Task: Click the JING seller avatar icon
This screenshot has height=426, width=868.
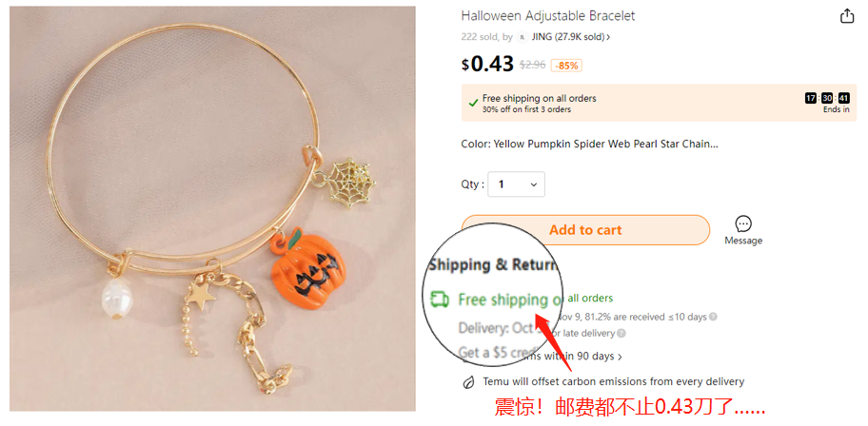Action: [522, 37]
